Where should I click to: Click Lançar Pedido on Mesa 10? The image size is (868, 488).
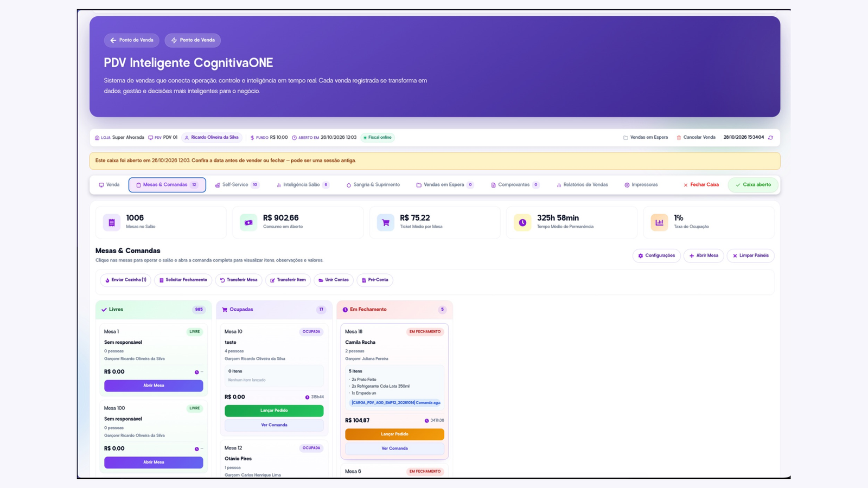click(274, 410)
